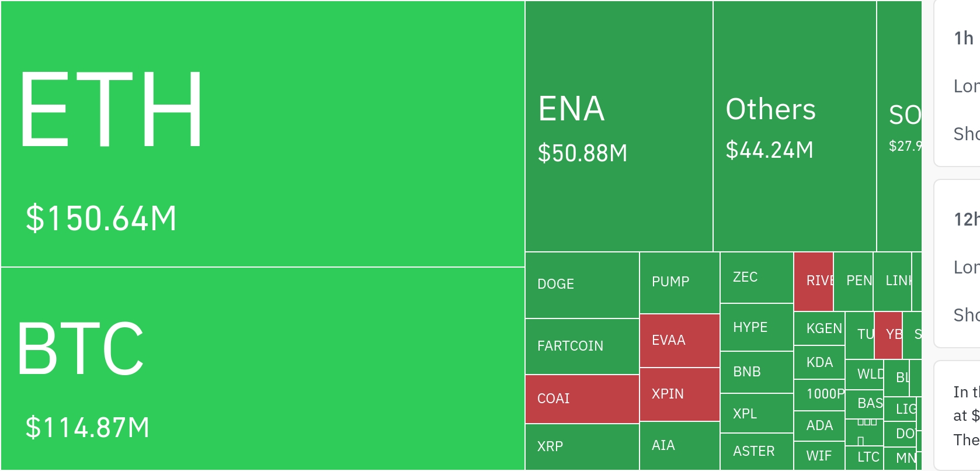980x471 pixels.
Task: Click the ADA cell
Action: [819, 425]
